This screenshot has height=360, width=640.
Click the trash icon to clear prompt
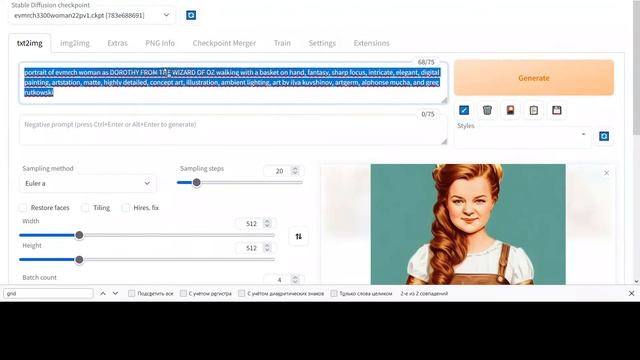[487, 110]
